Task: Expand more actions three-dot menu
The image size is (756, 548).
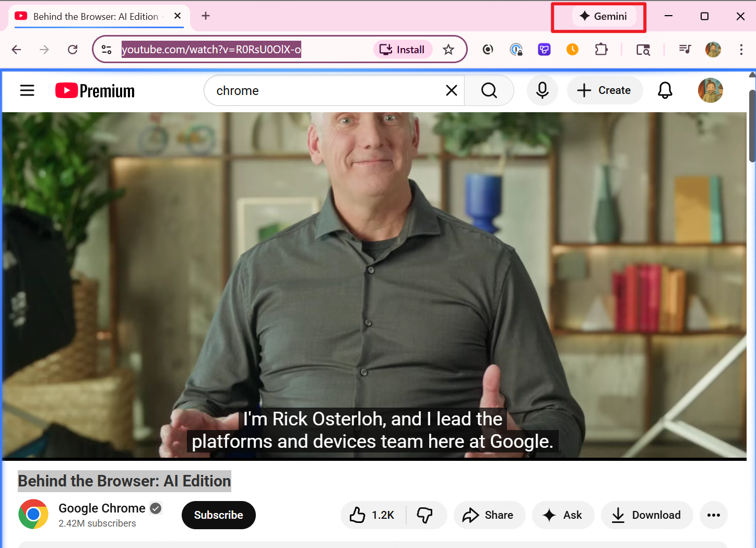Action: click(713, 515)
